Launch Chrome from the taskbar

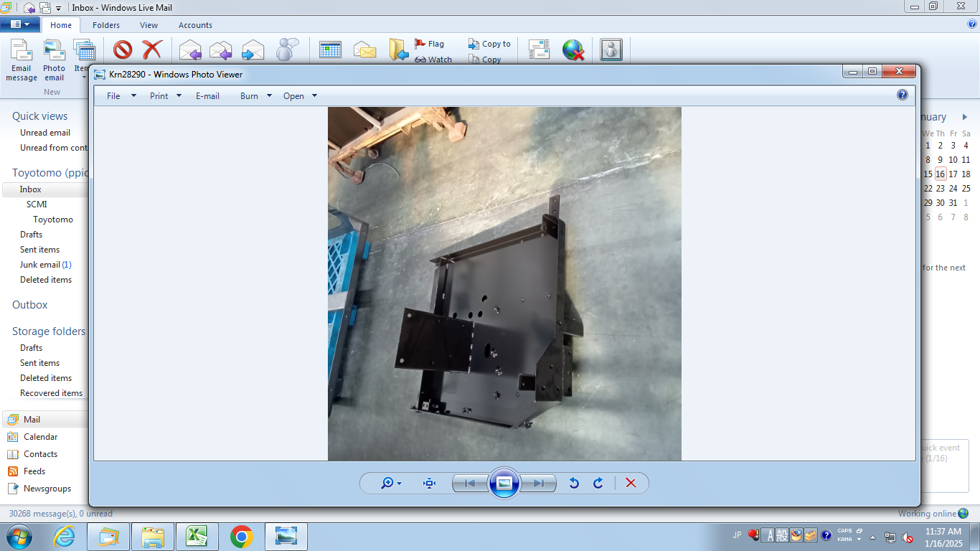242,537
